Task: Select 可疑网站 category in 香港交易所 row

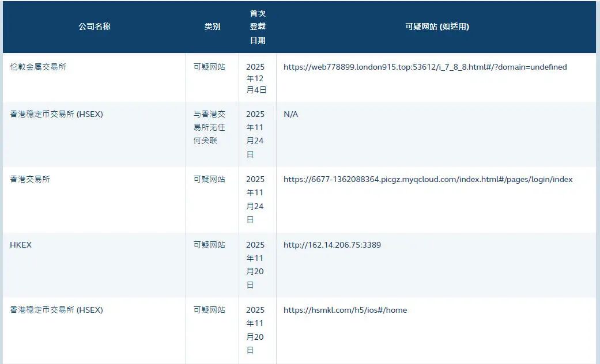Action: click(209, 179)
